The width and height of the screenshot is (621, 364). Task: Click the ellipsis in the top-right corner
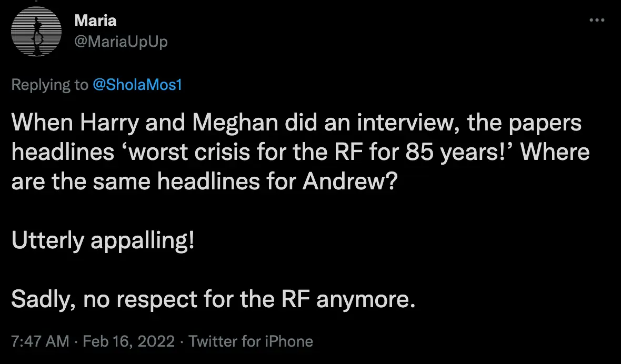point(597,20)
